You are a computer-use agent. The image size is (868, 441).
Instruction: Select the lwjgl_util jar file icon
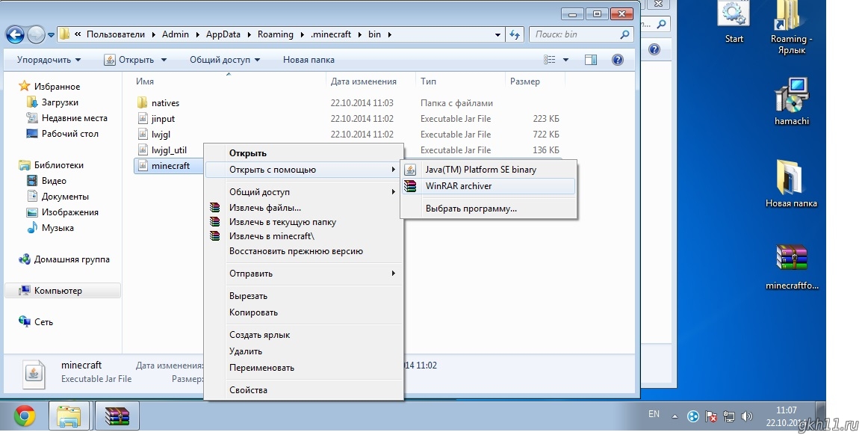142,149
